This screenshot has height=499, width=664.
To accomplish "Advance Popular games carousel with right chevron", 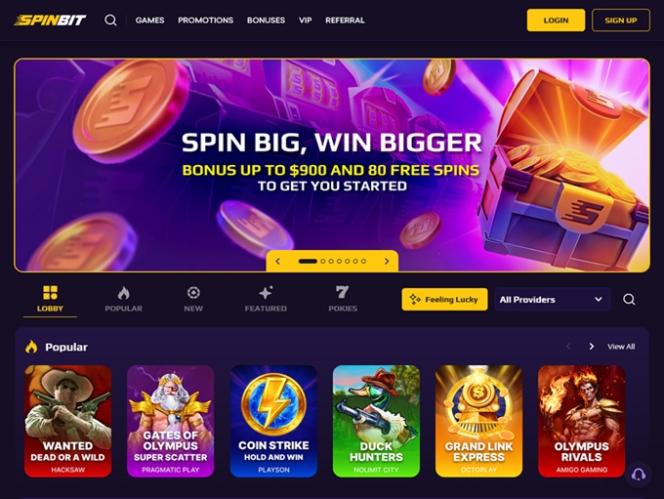I will tap(592, 347).
